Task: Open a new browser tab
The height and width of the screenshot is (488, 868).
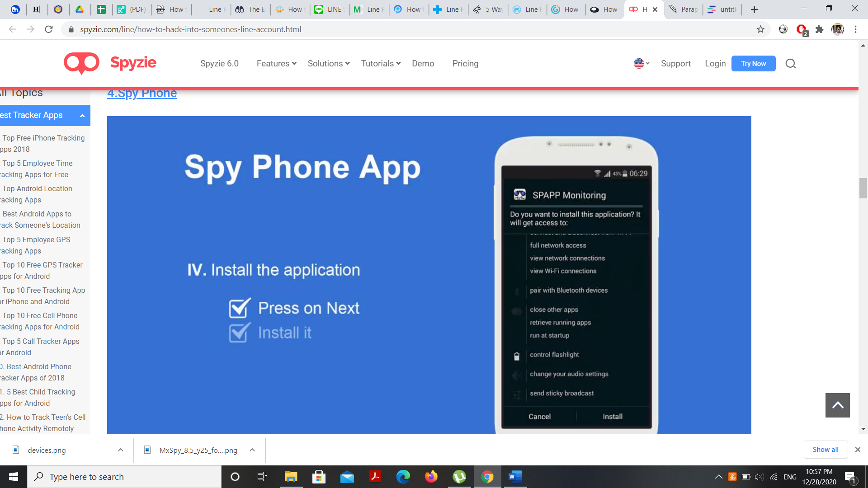Action: [x=754, y=9]
